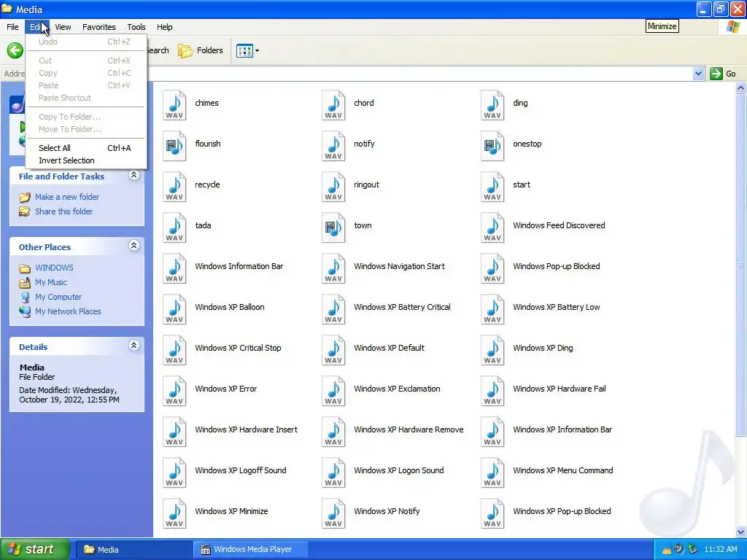Click the vertical scrollbar thumb
747x560 pixels.
pos(741,264)
